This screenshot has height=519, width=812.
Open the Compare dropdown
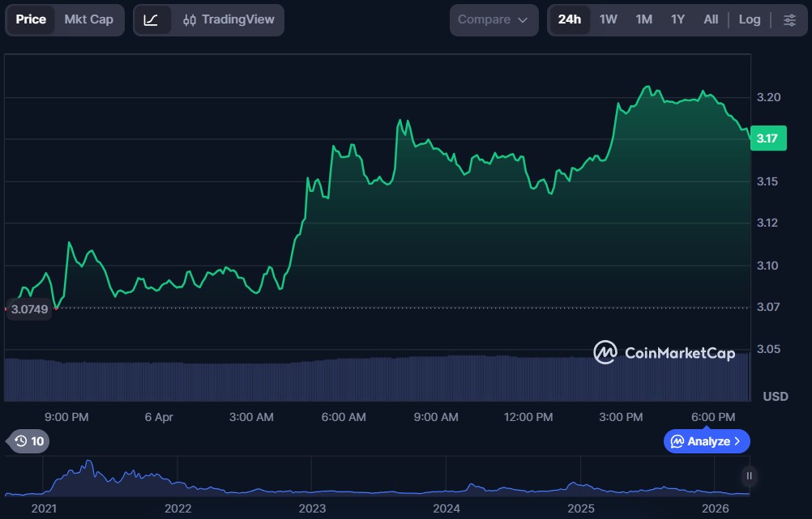(x=493, y=19)
